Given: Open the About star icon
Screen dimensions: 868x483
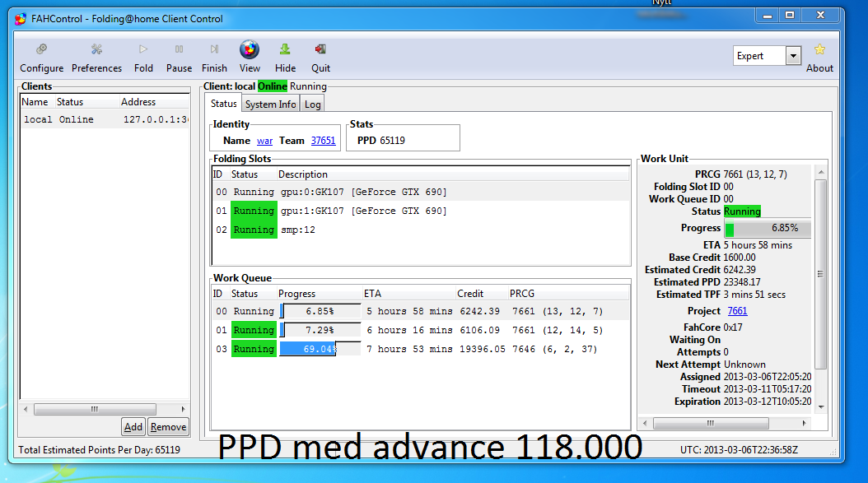Looking at the screenshot, I should (x=820, y=49).
